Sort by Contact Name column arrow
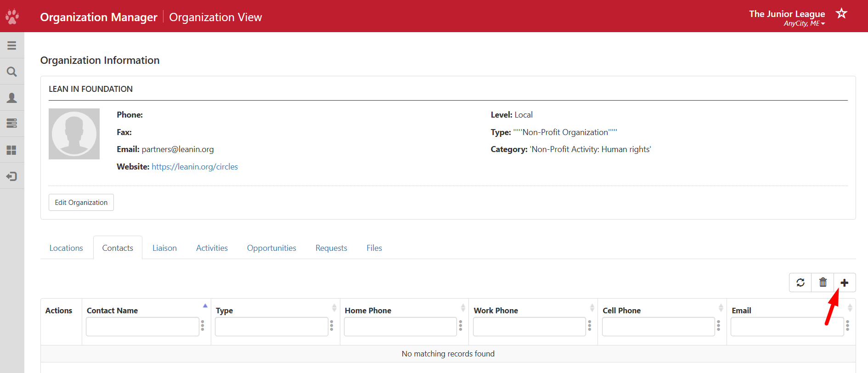Screen dimensions: 868x373 coord(205,306)
